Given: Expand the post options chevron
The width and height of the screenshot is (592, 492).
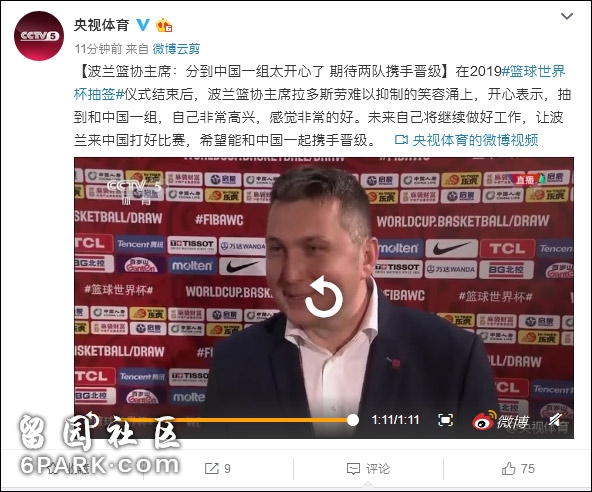Looking at the screenshot, I should click(x=567, y=16).
